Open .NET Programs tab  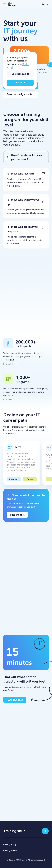click(14, 479)
